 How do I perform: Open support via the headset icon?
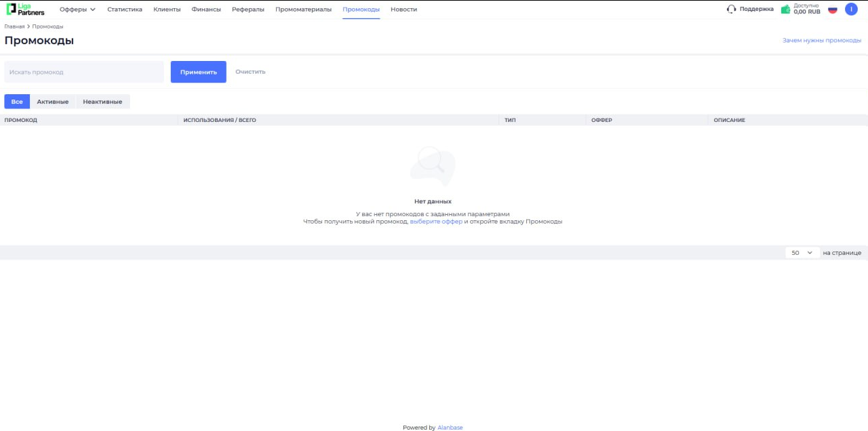click(731, 9)
